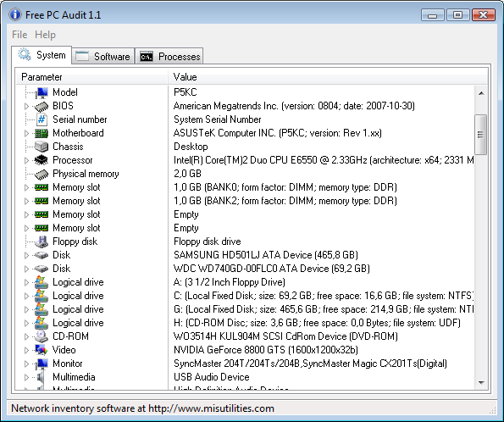Click the Processor chip icon
The height and width of the screenshot is (422, 504).
click(x=42, y=160)
